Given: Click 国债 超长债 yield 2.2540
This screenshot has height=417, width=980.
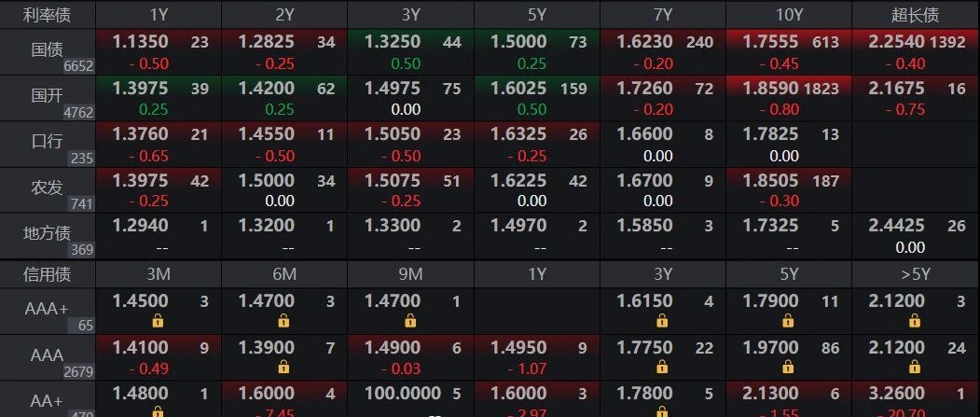Looking at the screenshot, I should (x=896, y=42).
